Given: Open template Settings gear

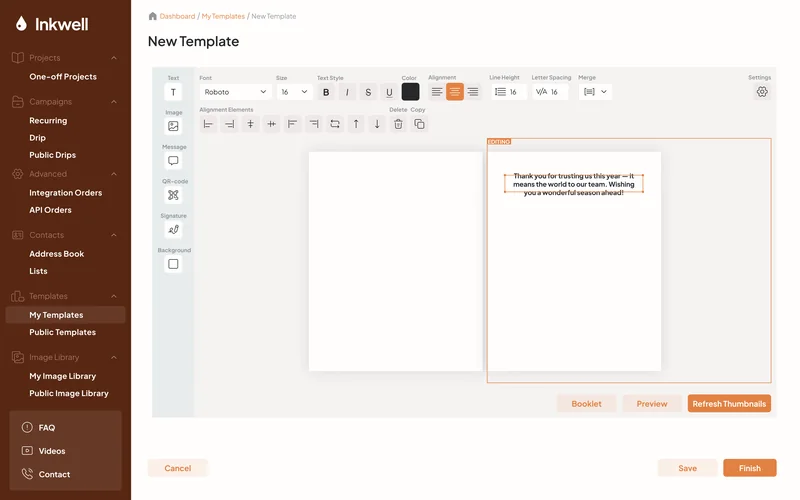Looking at the screenshot, I should 762,92.
